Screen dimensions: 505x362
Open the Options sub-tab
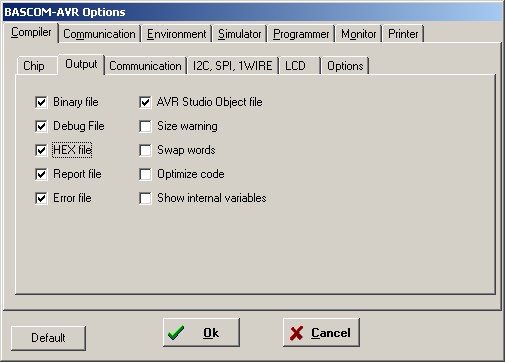pos(345,66)
